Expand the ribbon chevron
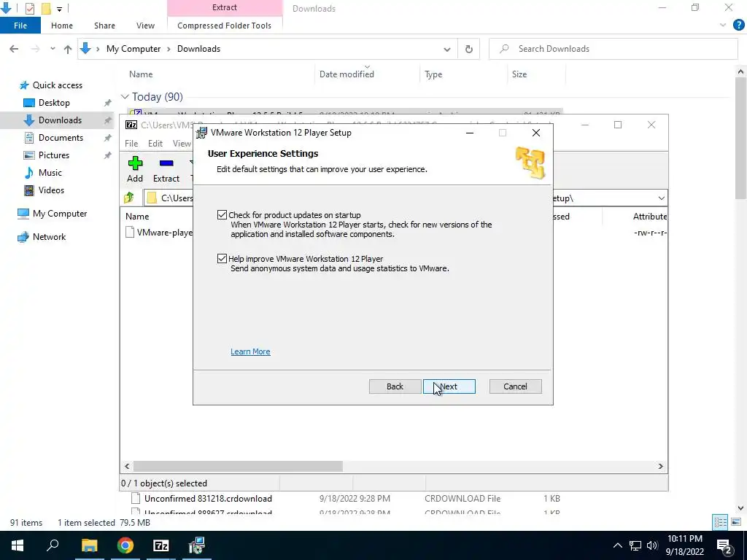 [x=723, y=26]
